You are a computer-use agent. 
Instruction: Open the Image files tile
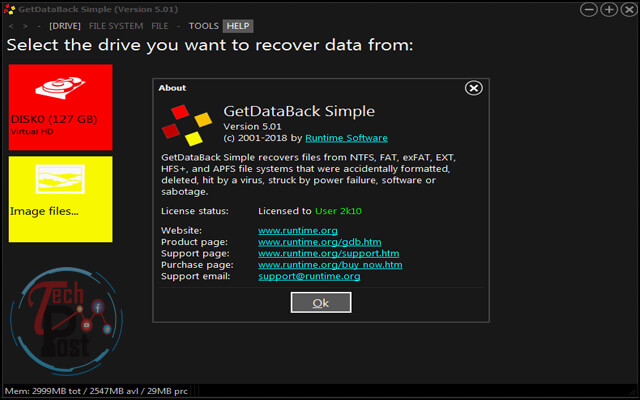60,199
